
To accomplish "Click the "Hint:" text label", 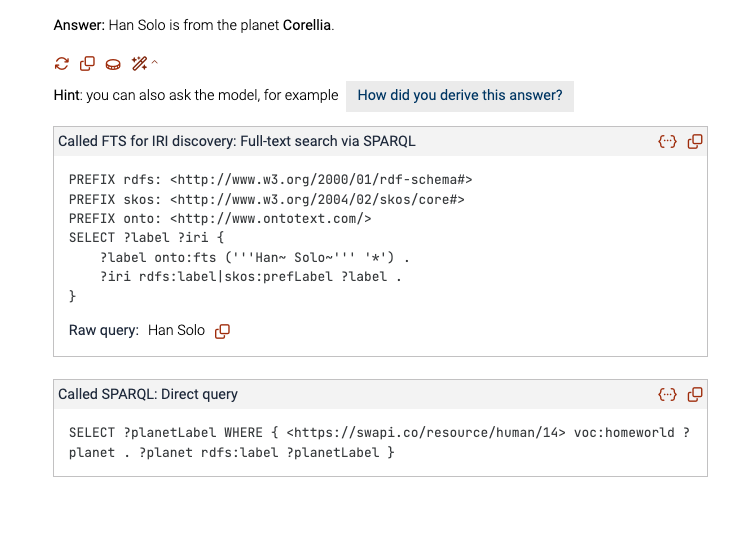I will pyautogui.click(x=68, y=95).
